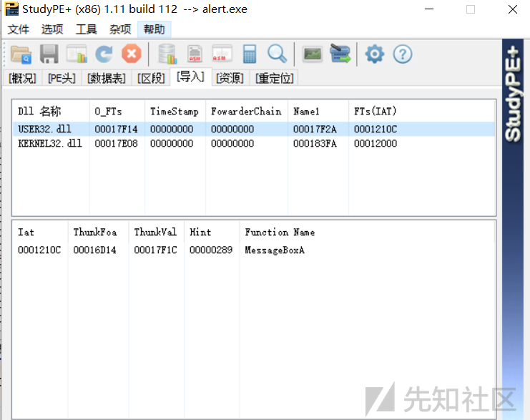Open settings gear icon
This screenshot has height=420, width=530.
(375, 54)
